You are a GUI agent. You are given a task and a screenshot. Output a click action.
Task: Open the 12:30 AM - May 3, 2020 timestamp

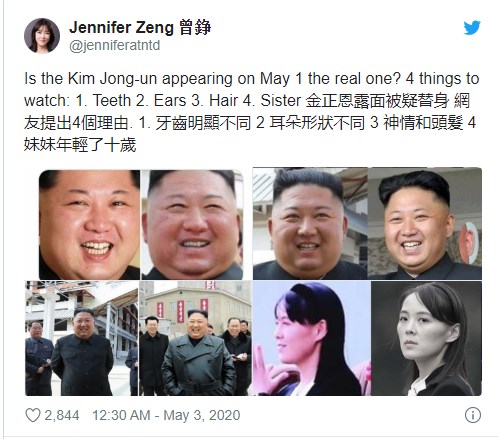click(166, 415)
